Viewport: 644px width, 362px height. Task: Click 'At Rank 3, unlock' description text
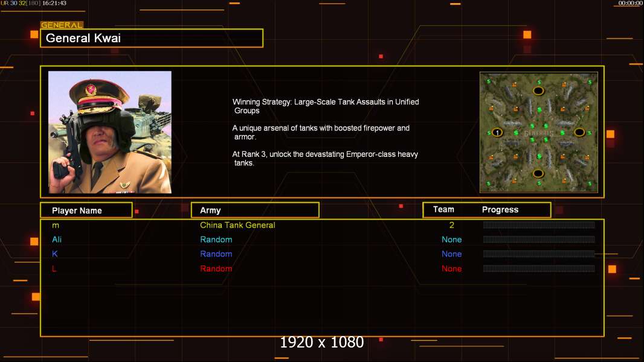click(325, 159)
